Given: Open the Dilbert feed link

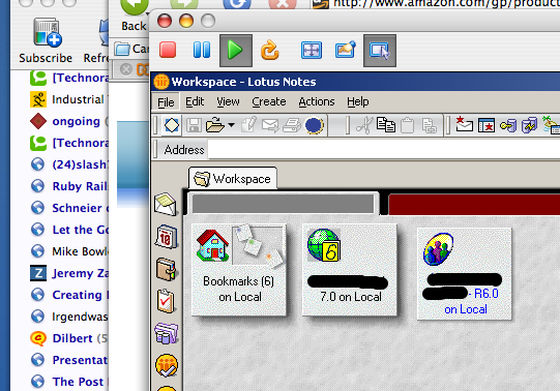Looking at the screenshot, I should point(72,338).
